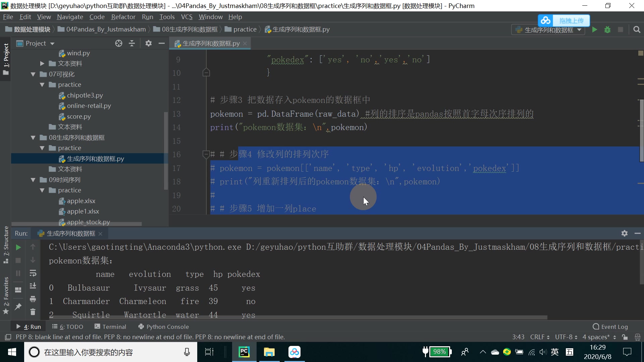Screen dimensions: 644x362
Task: Select score.py in project tree
Action: (x=79, y=117)
